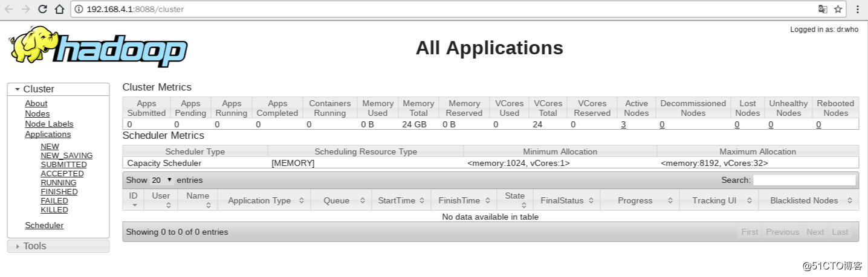
Task: Click the Active Nodes count 3
Action: (x=623, y=124)
